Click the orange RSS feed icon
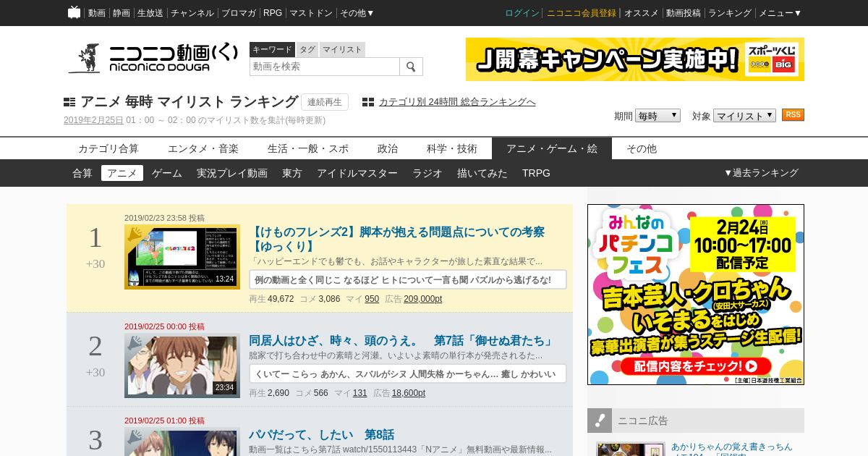 (x=793, y=115)
